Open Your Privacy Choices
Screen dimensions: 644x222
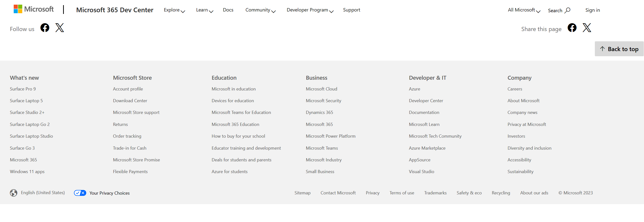tap(109, 193)
